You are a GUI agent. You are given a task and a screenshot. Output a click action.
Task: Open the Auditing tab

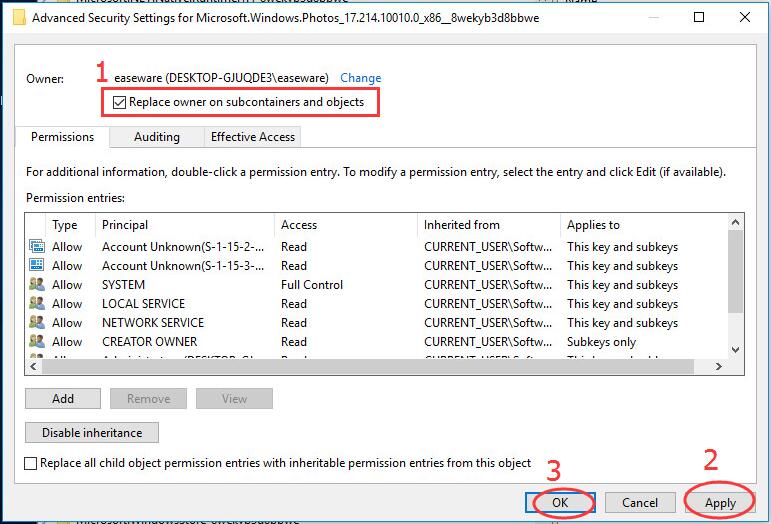coord(157,137)
